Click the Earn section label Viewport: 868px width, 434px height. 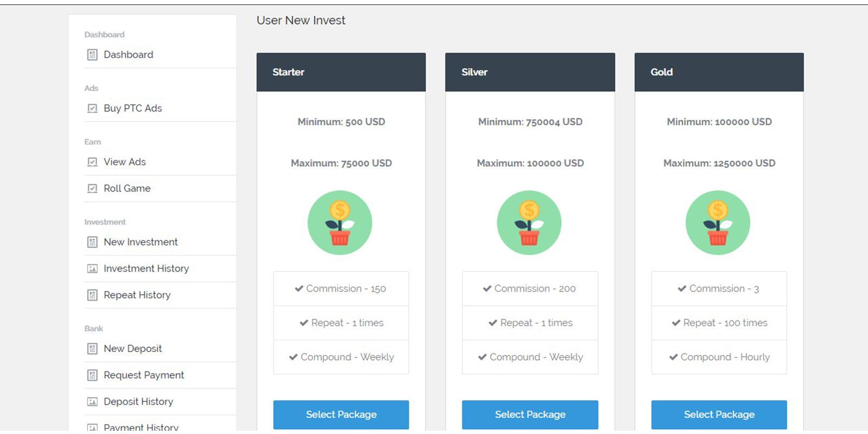click(x=92, y=142)
